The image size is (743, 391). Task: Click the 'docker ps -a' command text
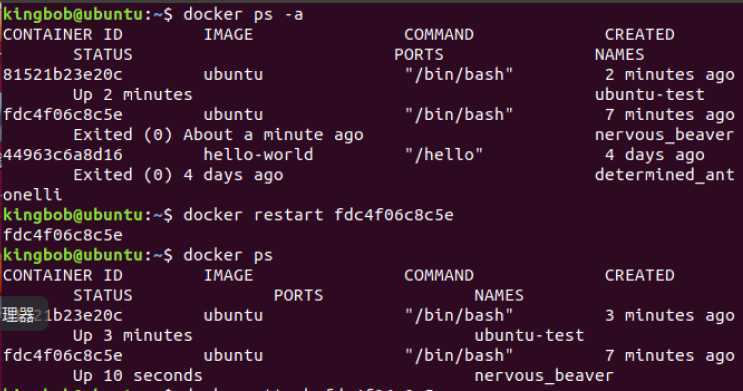click(x=243, y=15)
